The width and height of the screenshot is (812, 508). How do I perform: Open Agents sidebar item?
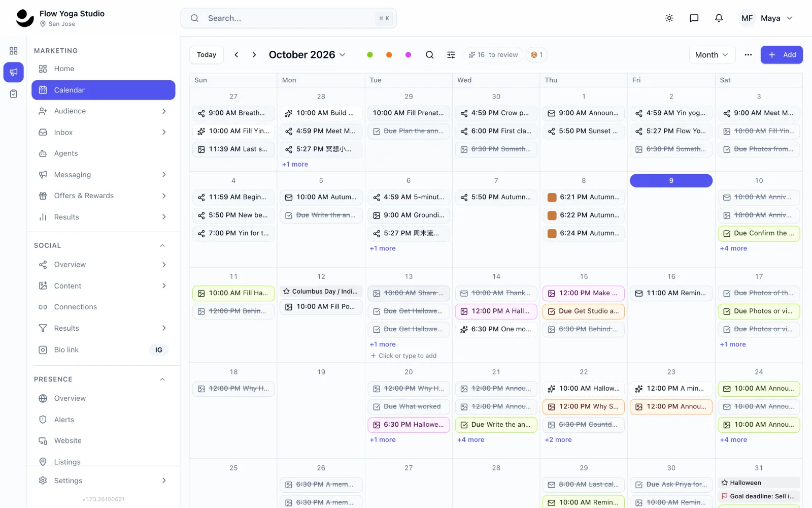[x=104, y=153]
